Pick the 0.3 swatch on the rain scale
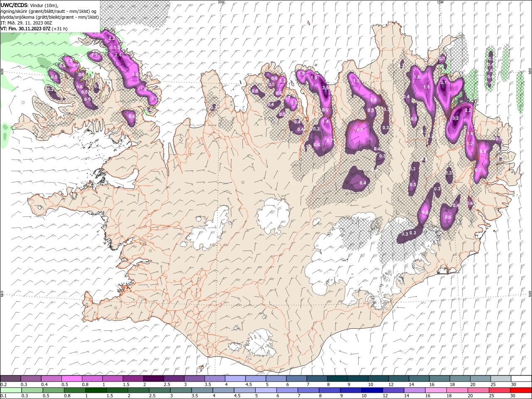 (x=32, y=390)
